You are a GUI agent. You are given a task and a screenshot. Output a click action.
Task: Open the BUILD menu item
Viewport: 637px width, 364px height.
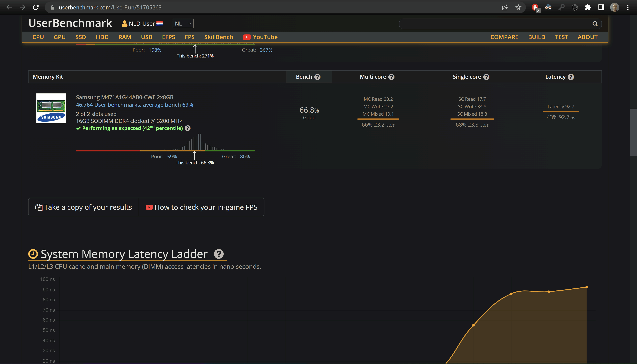coord(536,37)
